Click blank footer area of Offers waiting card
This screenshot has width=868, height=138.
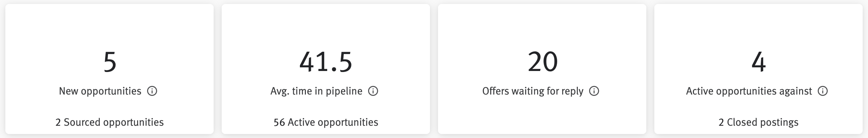[542, 121]
